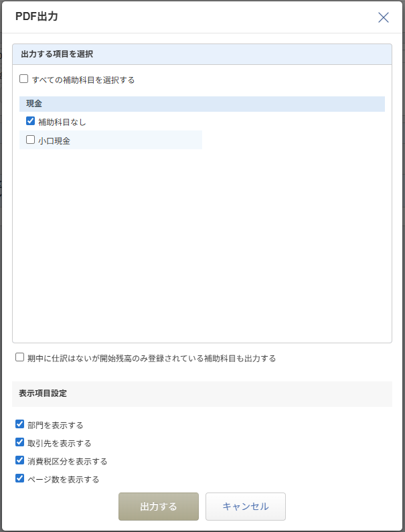Enable 期中に仕訳はないが開始残高のみ checkbox

click(x=20, y=357)
